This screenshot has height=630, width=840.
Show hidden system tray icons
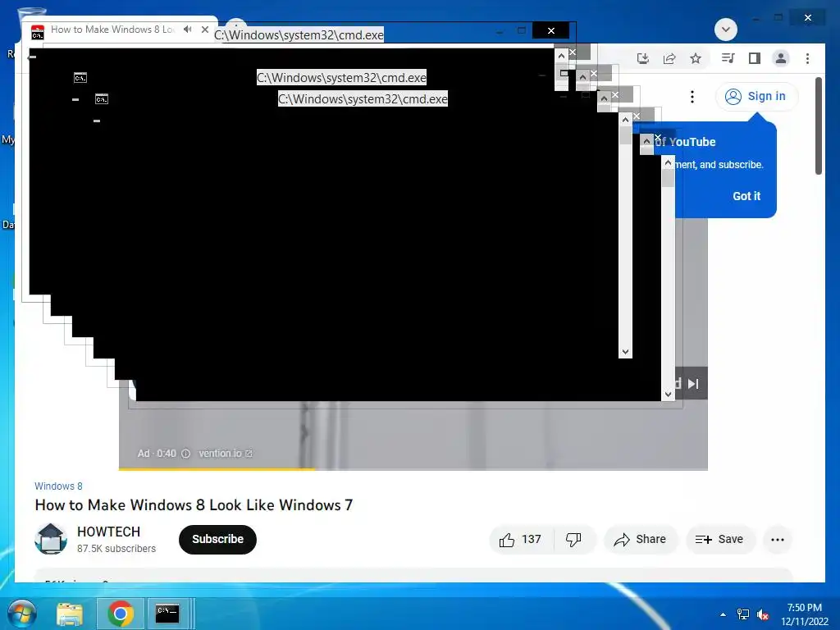(x=724, y=614)
